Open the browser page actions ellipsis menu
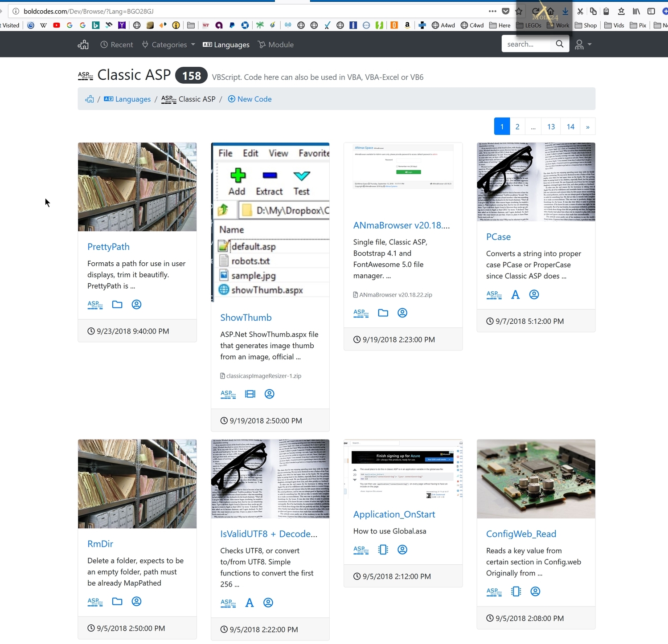 point(492,11)
